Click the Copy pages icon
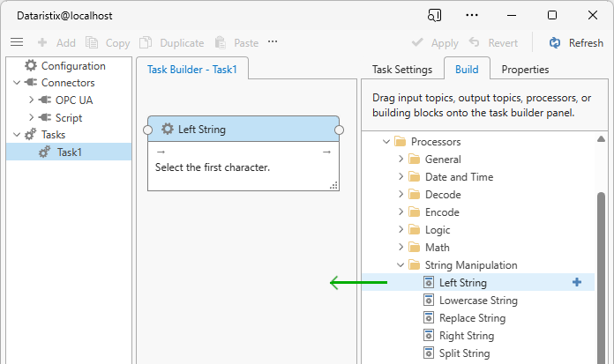This screenshot has height=364, width=614. pos(92,42)
